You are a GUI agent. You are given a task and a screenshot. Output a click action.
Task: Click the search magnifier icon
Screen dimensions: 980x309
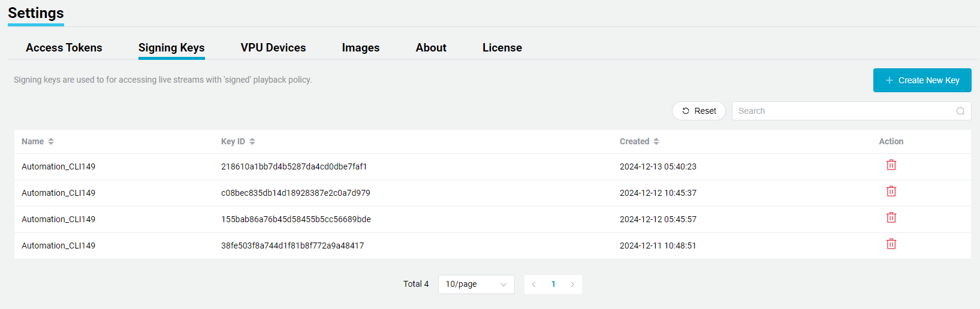click(960, 111)
